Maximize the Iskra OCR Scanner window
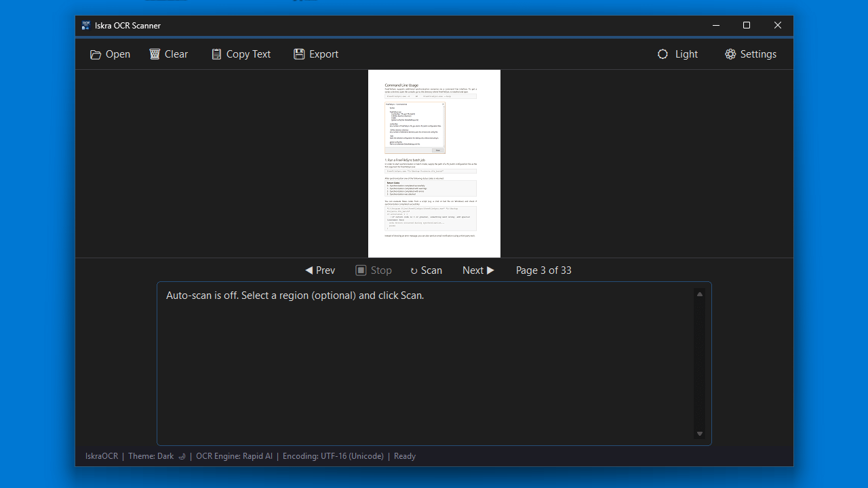The width and height of the screenshot is (868, 488). click(x=747, y=25)
